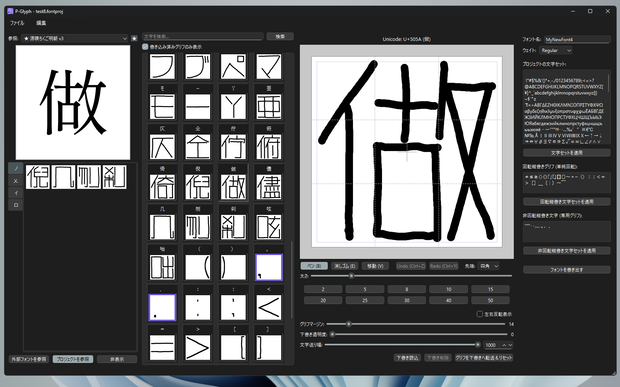Click the 検索 search button
The image size is (620, 387).
coord(280,36)
